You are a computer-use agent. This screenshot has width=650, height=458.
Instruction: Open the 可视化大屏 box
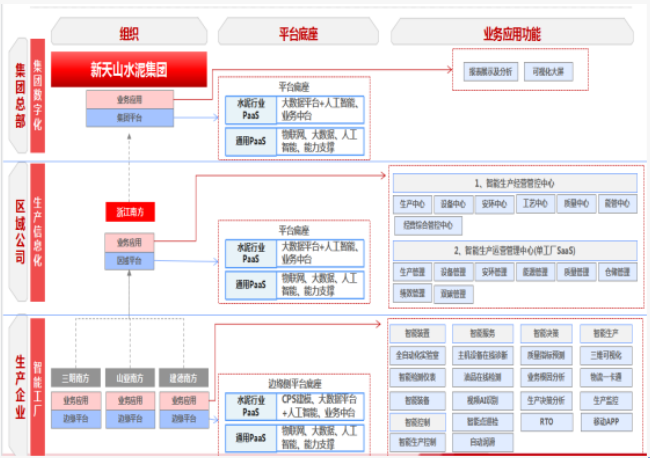(x=547, y=72)
